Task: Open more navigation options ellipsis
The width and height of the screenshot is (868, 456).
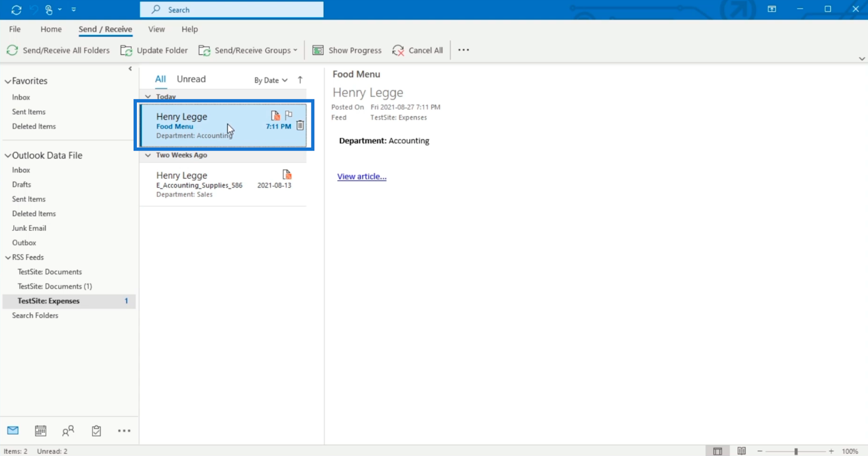Action: (124, 430)
